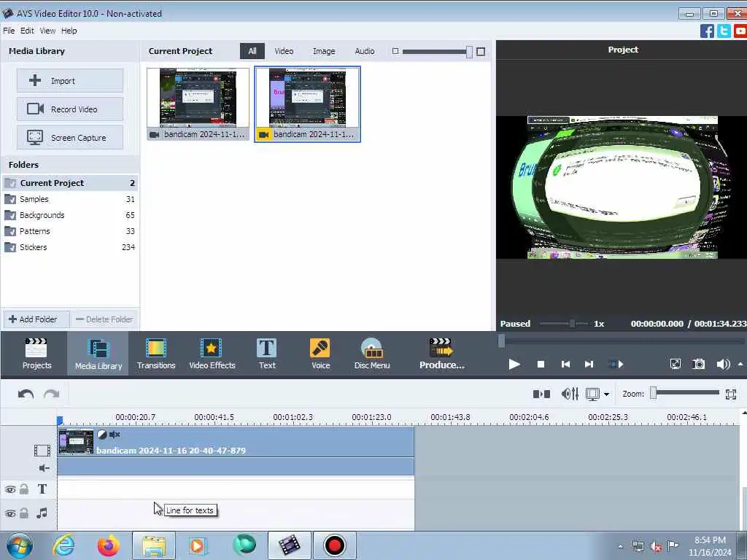The height and width of the screenshot is (560, 747).
Task: Open the Transitions section
Action: pyautogui.click(x=156, y=354)
